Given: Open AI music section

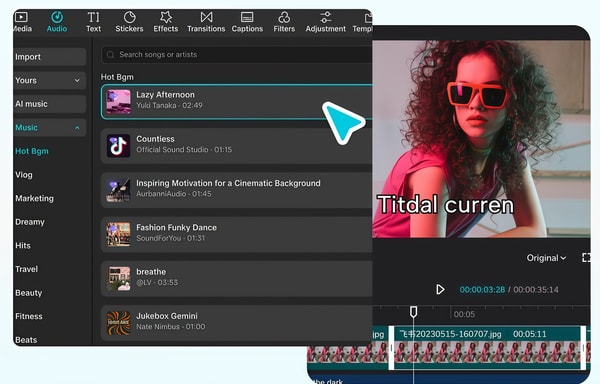Looking at the screenshot, I should click(x=49, y=104).
